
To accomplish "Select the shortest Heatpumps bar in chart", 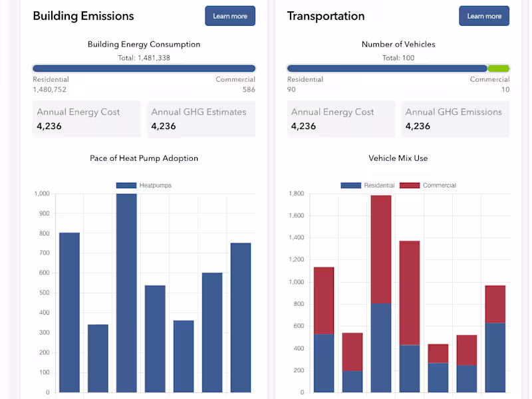I will [98, 358].
